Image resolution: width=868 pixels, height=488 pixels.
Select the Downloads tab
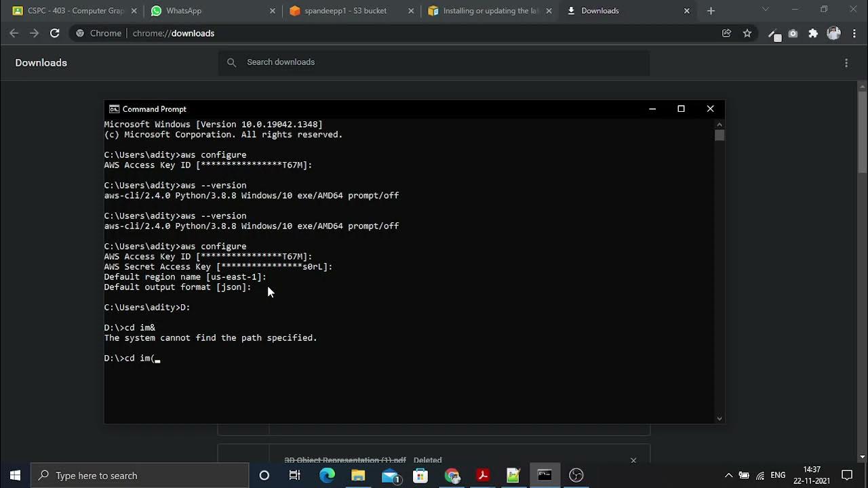point(624,11)
